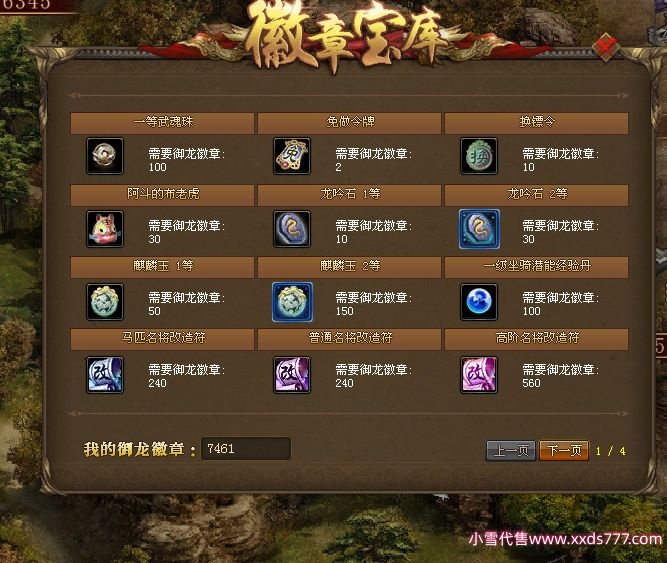The height and width of the screenshot is (563, 667).
Task: Click the 免做令牌 token icon
Action: [292, 156]
